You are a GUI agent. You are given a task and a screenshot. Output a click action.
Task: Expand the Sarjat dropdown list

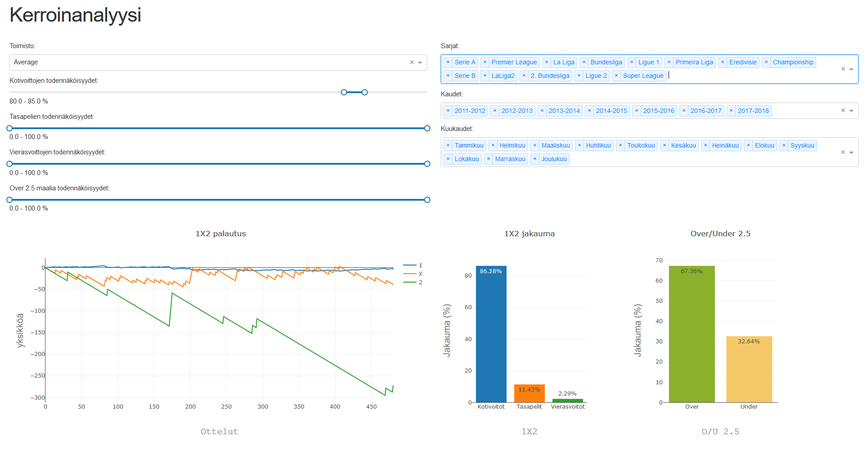point(851,69)
